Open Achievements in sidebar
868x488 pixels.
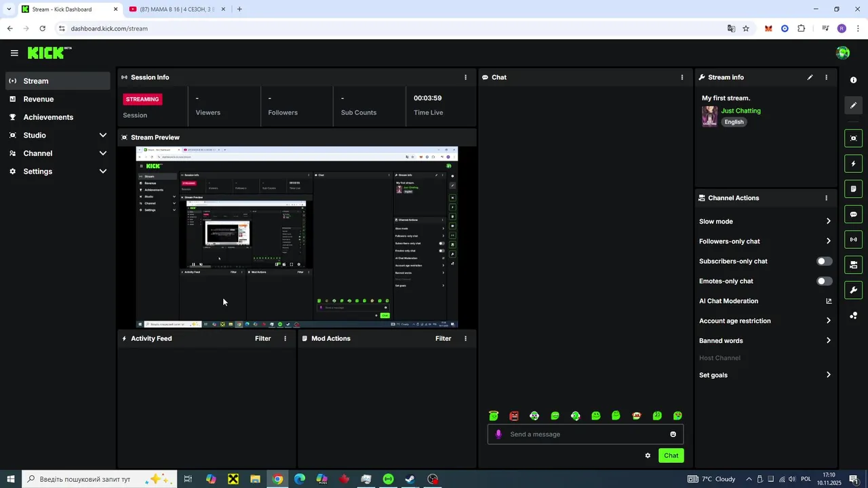point(58,117)
